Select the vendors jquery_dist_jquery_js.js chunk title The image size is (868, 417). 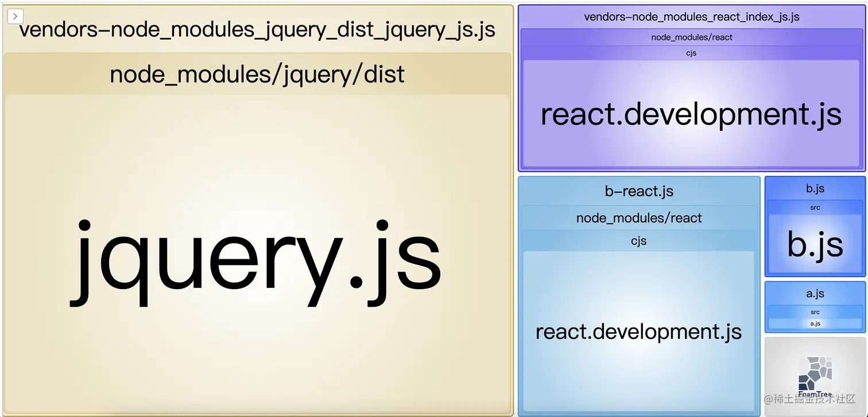(x=257, y=29)
